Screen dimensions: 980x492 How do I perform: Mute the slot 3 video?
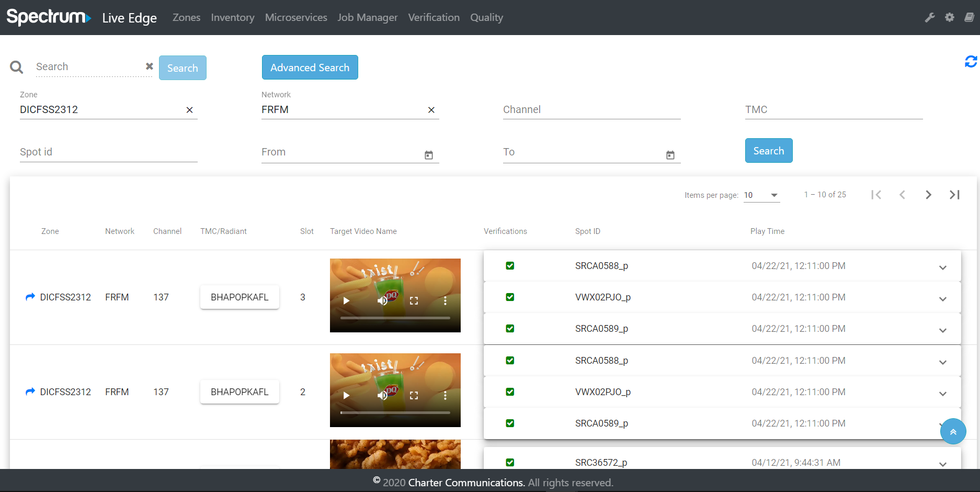[x=382, y=301]
